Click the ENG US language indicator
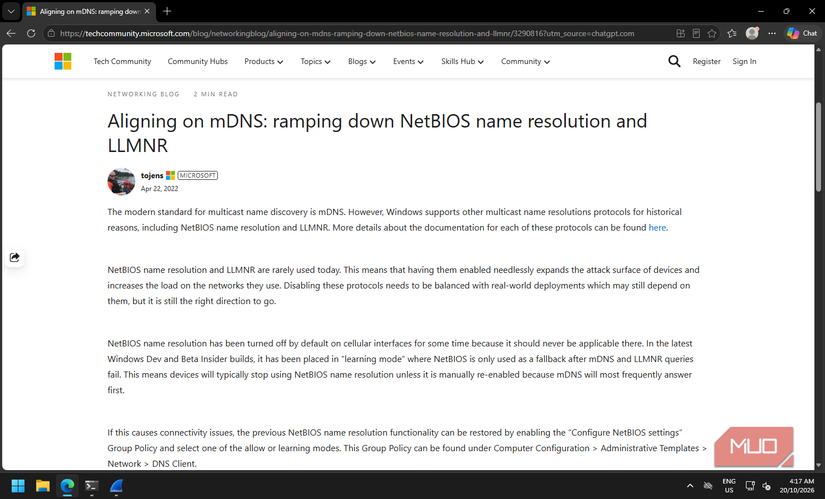 (x=729, y=485)
